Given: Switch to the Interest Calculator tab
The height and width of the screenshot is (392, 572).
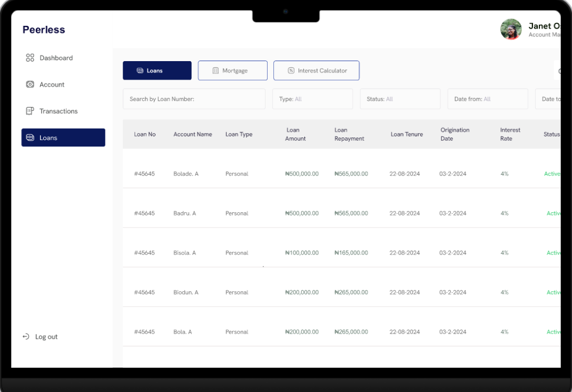Looking at the screenshot, I should tap(316, 71).
